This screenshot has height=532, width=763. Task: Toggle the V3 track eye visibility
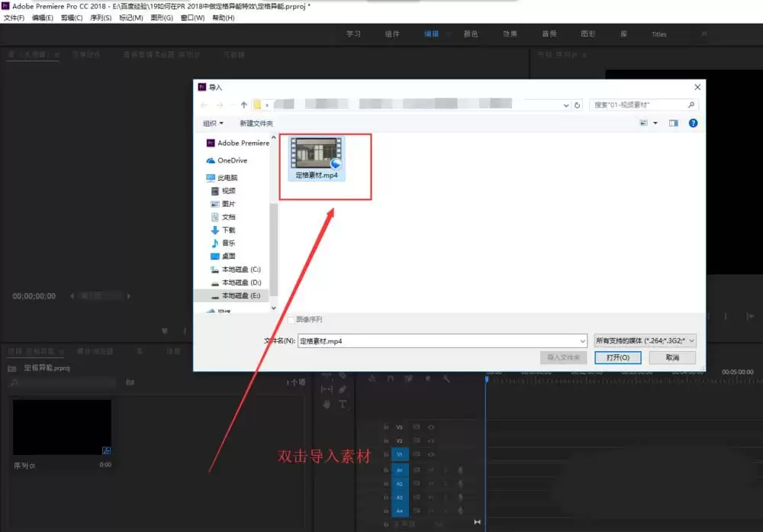click(431, 427)
